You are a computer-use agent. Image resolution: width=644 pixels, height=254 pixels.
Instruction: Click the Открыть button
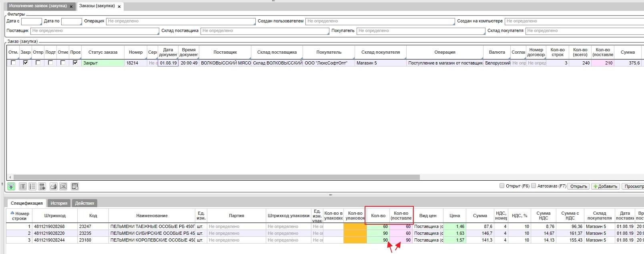[578, 186]
